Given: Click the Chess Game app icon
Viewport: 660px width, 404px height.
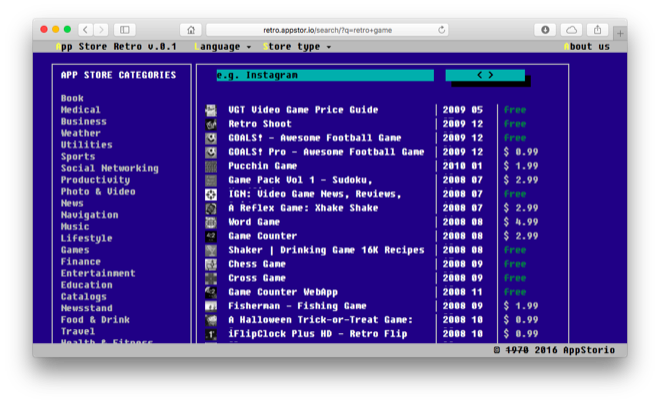Looking at the screenshot, I should point(211,264).
